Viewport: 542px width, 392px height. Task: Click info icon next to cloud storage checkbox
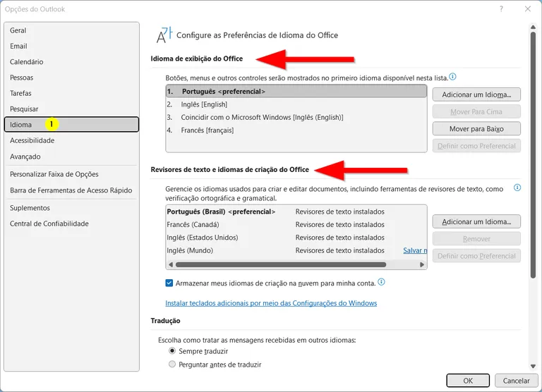coord(381,282)
